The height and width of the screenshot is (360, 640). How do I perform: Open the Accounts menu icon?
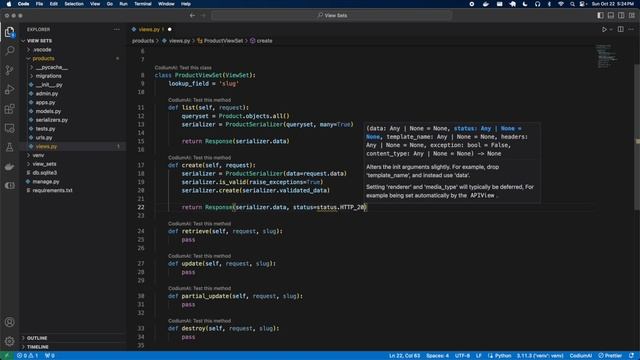point(9,322)
